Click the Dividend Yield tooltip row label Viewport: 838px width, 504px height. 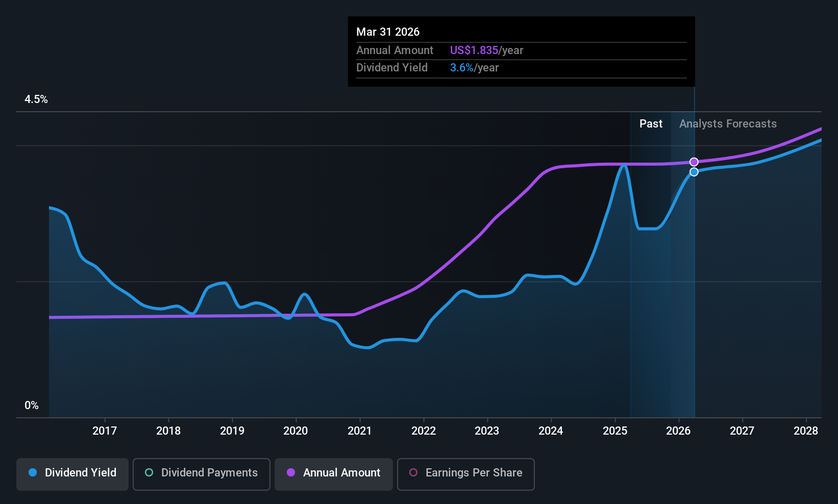pyautogui.click(x=392, y=68)
